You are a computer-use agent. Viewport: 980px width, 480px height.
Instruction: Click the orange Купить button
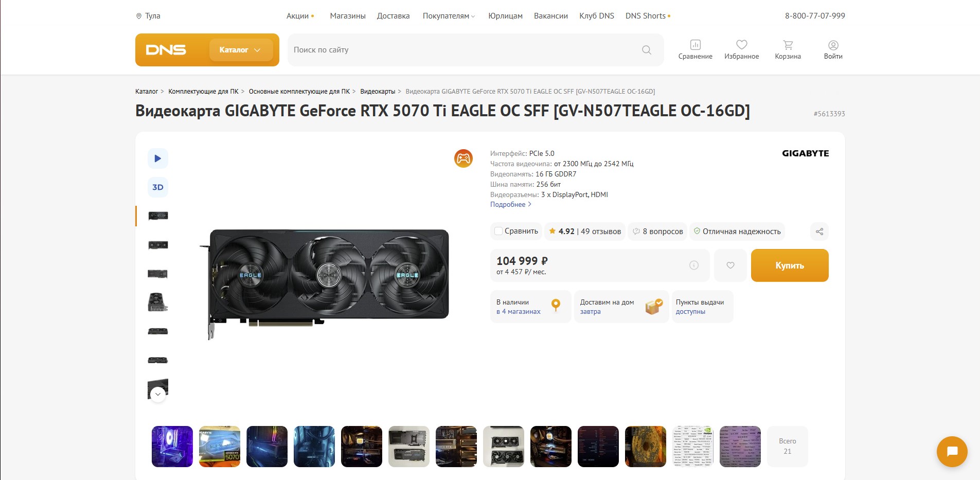coord(790,265)
